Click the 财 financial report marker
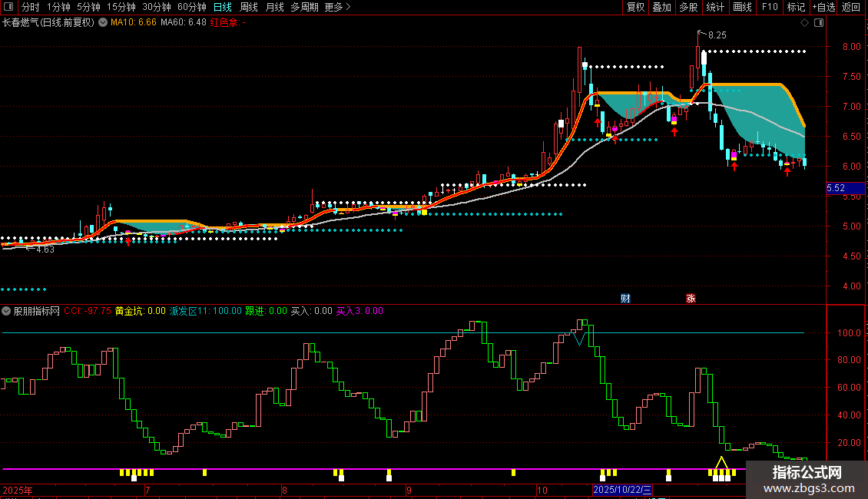Image resolution: width=868 pixels, height=499 pixels. 625,298
